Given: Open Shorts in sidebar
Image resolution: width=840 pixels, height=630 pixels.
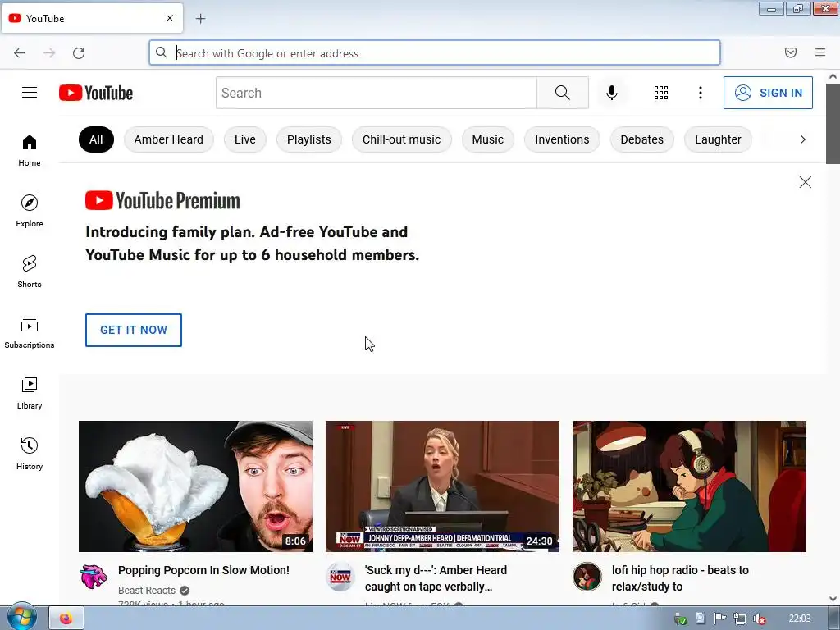Looking at the screenshot, I should [x=30, y=272].
